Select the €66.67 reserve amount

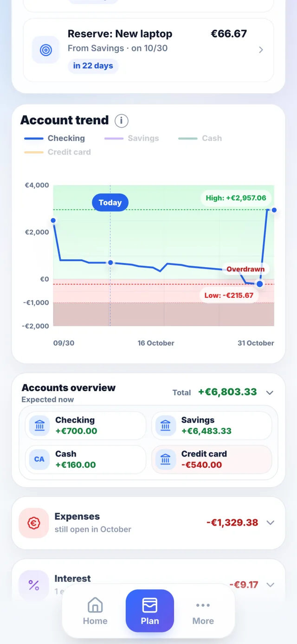coord(229,34)
